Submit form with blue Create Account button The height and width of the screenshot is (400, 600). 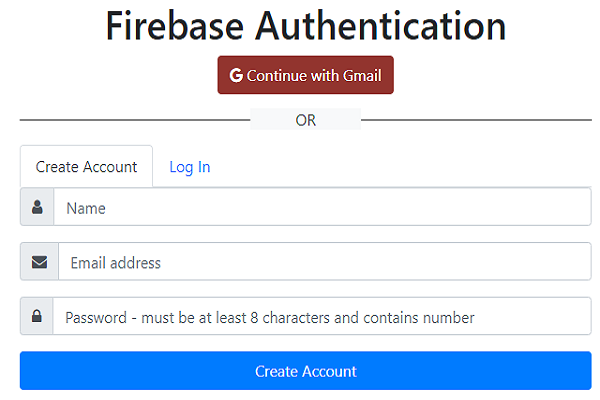[x=305, y=371]
